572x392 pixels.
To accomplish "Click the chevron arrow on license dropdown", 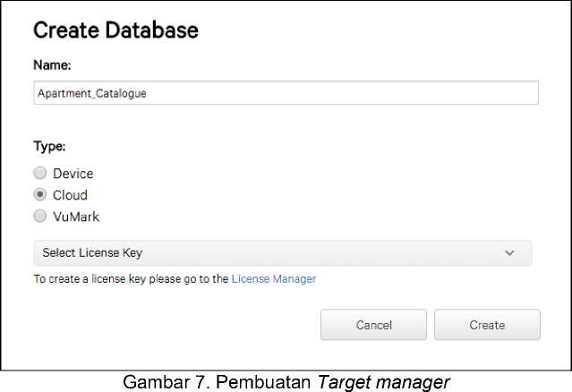I will tap(509, 253).
